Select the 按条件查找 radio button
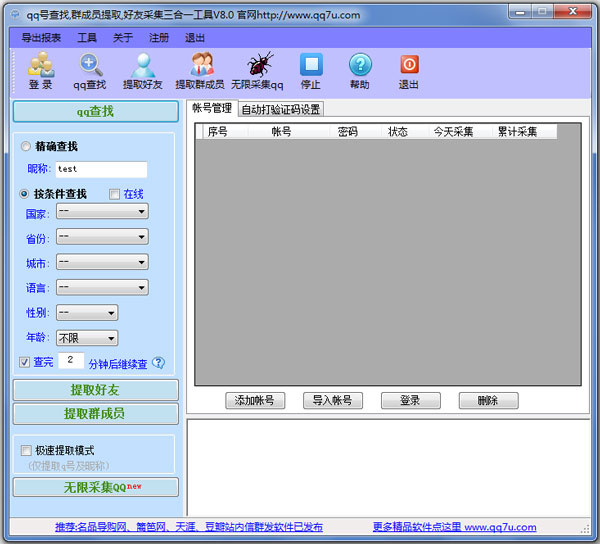 point(24,194)
